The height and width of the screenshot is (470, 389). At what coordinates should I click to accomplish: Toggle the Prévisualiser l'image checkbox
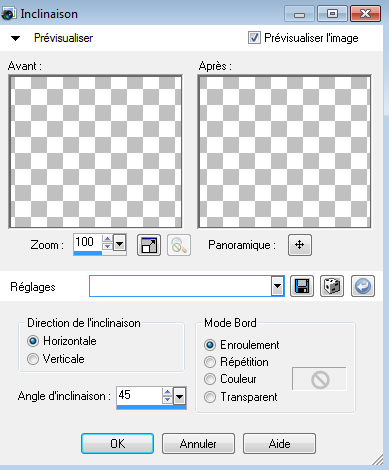(254, 38)
